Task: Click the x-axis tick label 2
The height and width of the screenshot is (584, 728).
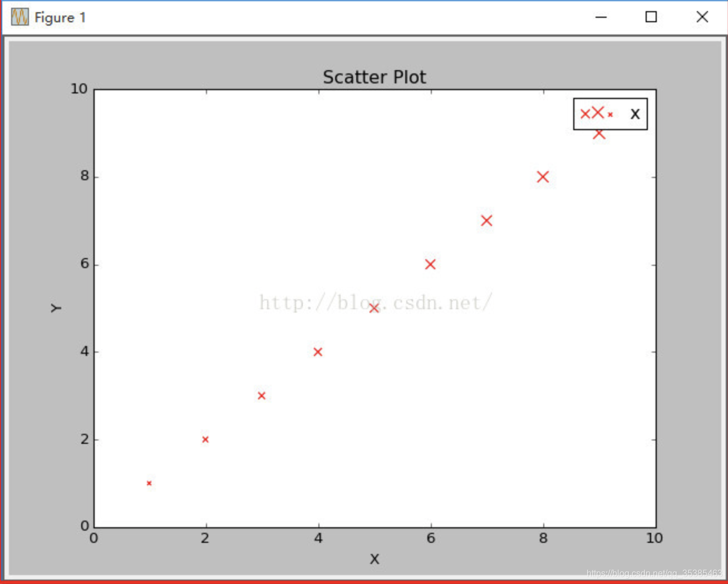Action: click(x=205, y=538)
